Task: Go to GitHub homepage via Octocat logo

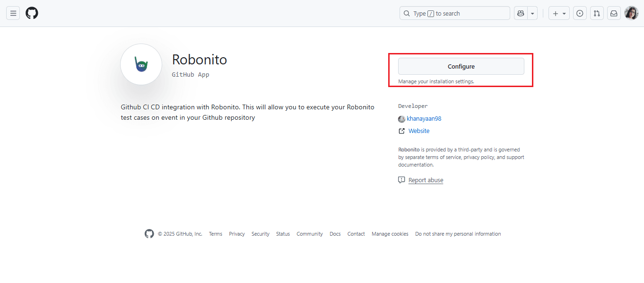Action: (32, 13)
